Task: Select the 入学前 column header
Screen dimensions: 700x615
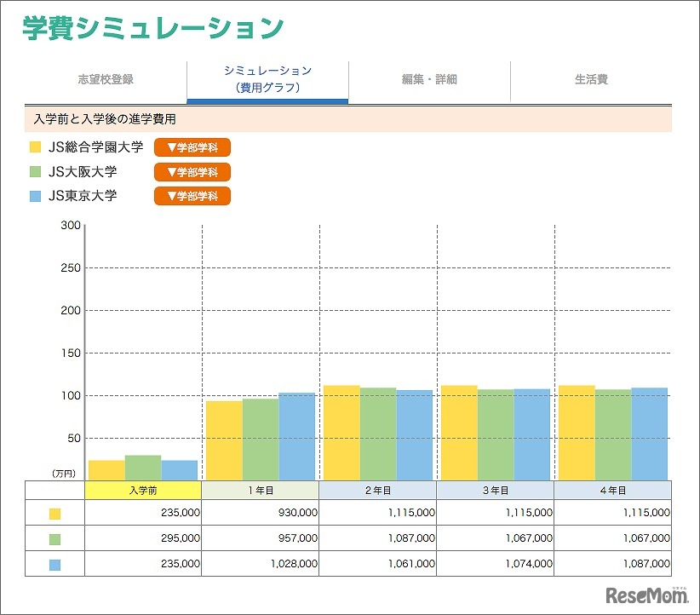Action: (142, 489)
